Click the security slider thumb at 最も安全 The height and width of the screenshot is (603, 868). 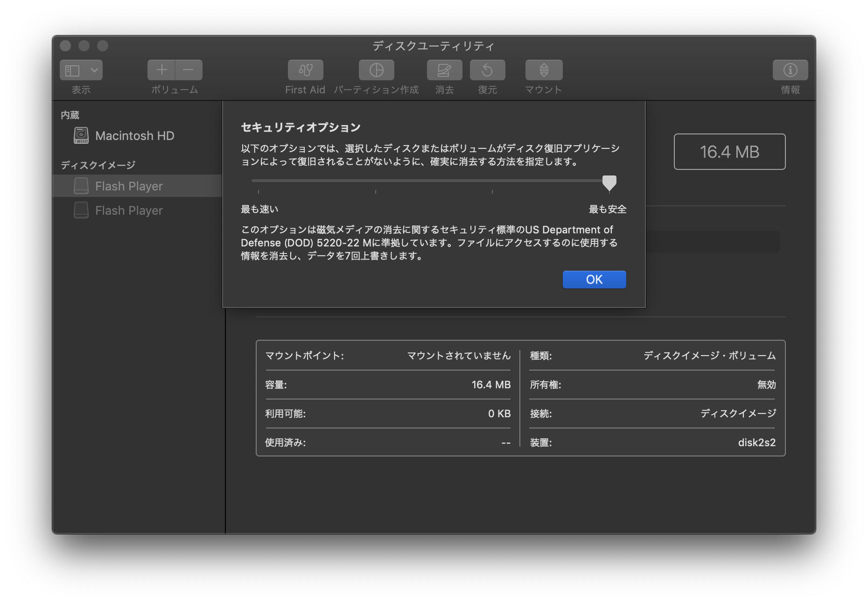[x=609, y=182]
